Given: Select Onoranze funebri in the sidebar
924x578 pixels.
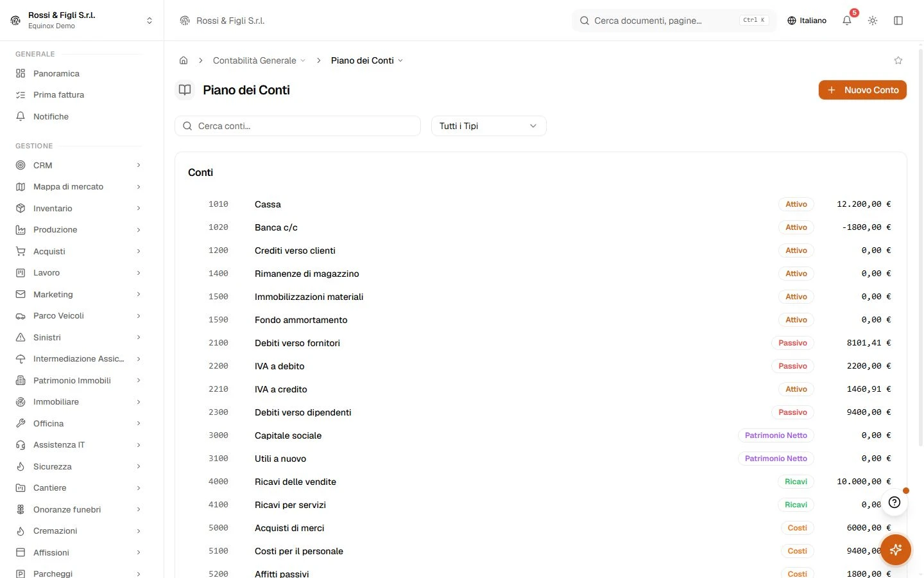Looking at the screenshot, I should coord(78,509).
